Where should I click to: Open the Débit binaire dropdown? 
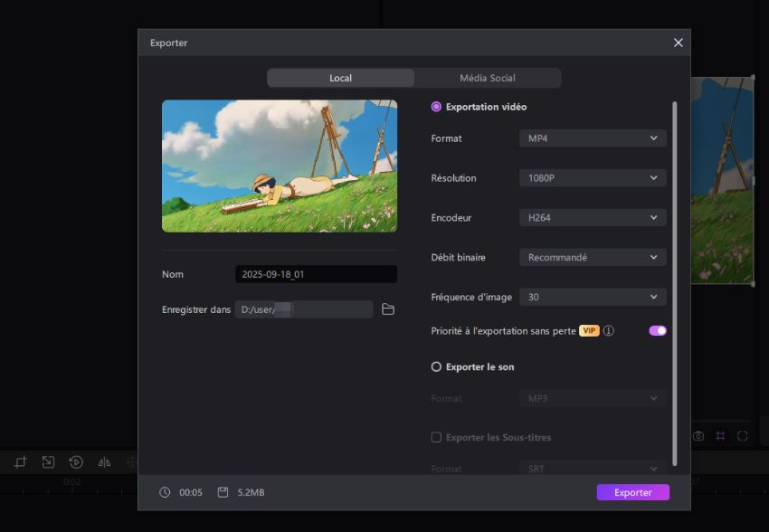point(593,258)
